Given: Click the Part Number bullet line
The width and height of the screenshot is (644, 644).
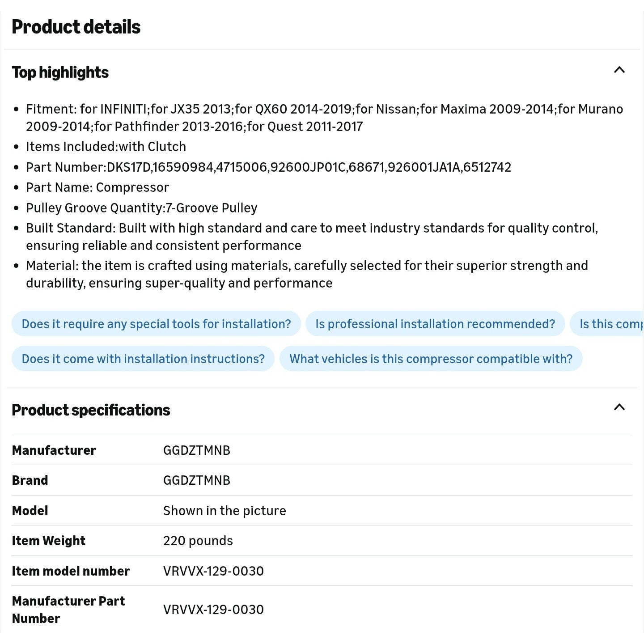Looking at the screenshot, I should click(x=268, y=167).
